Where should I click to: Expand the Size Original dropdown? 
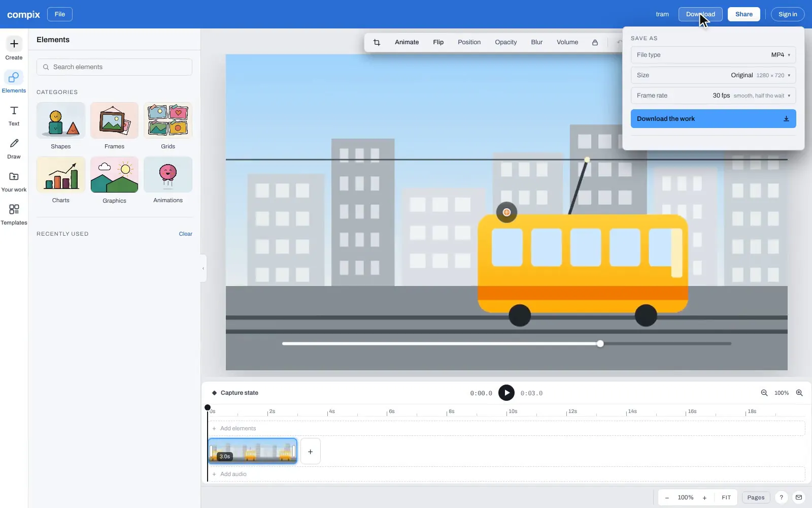pyautogui.click(x=713, y=75)
